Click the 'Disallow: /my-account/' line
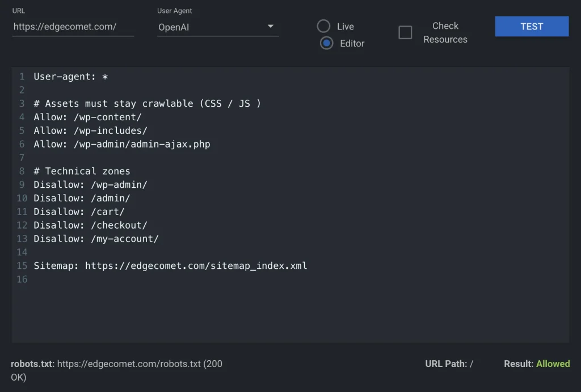 point(96,239)
